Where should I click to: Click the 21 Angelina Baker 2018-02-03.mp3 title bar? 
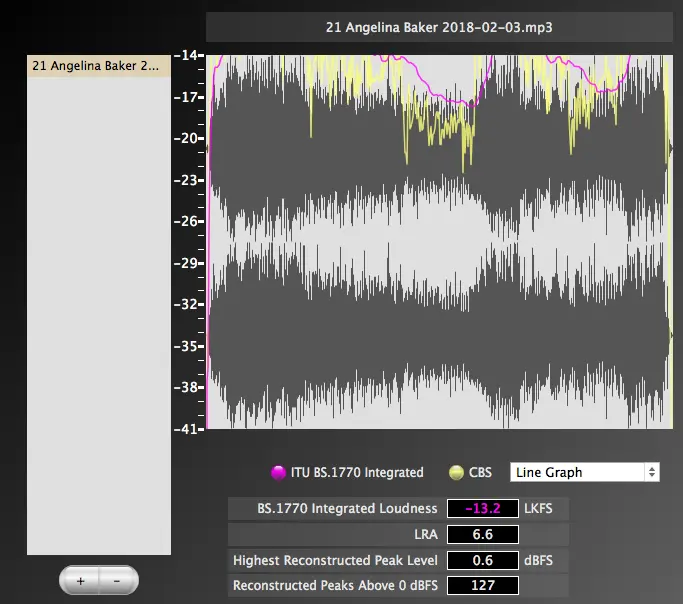pyautogui.click(x=439, y=27)
